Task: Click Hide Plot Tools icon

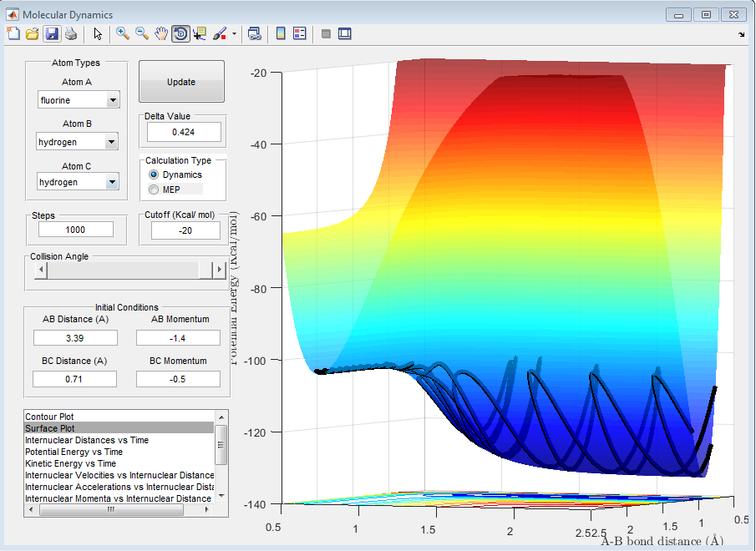Action: pos(326,33)
